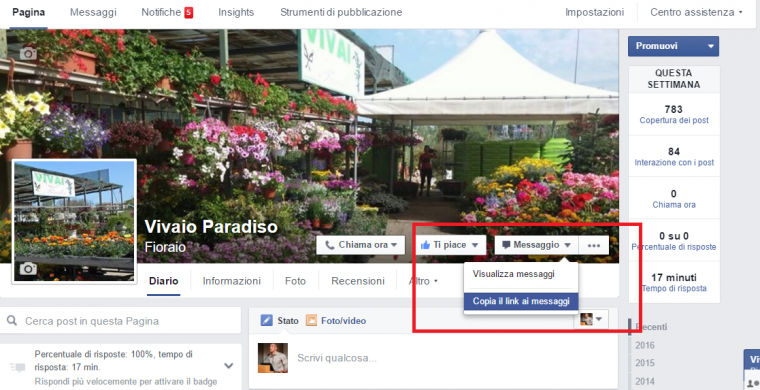Click the cover photo camera icon
760x390 pixels.
pos(28,54)
